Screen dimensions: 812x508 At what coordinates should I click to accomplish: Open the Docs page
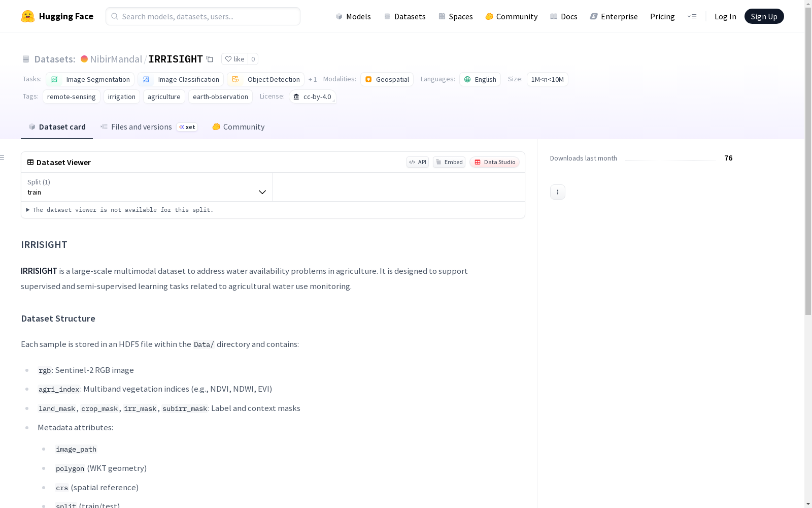click(x=564, y=16)
